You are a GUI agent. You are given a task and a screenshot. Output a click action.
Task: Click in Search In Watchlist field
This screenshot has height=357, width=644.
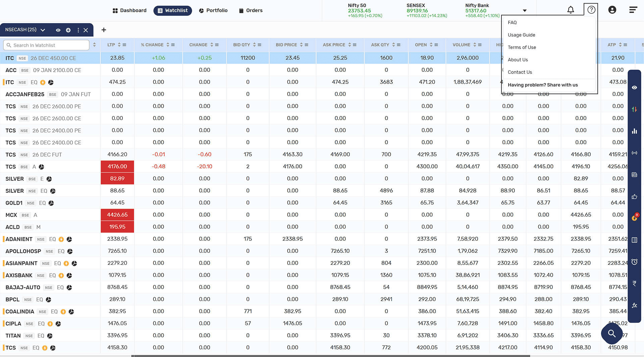pyautogui.click(x=46, y=45)
